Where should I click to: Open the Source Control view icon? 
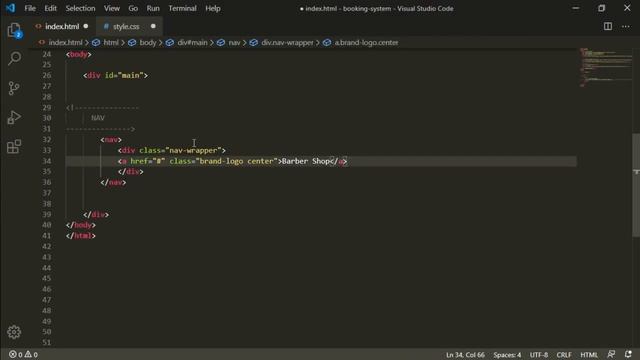click(x=14, y=88)
